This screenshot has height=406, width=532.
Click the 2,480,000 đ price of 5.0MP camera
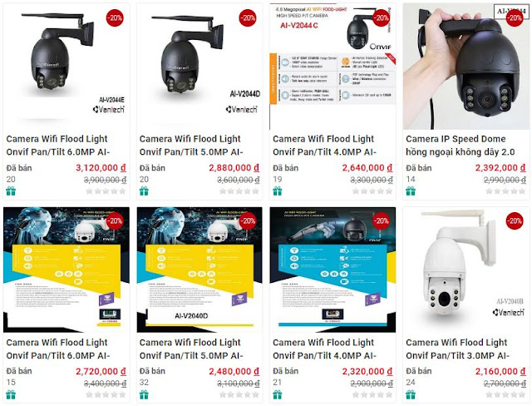pyautogui.click(x=234, y=372)
